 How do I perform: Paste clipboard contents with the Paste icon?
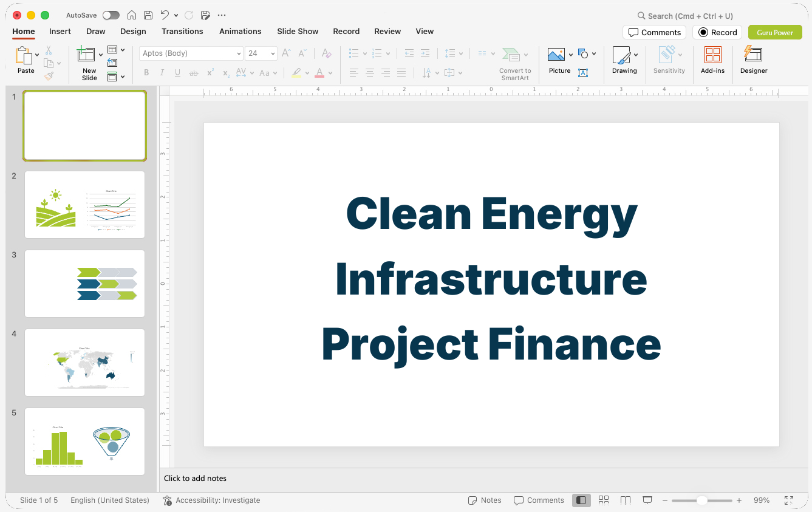[x=24, y=55]
